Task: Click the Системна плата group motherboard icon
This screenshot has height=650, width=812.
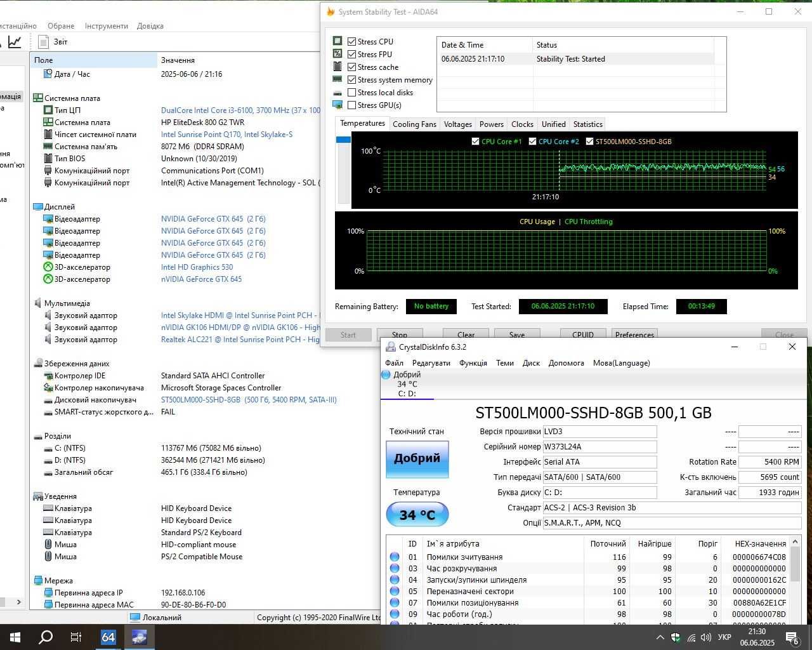Action: click(x=37, y=98)
